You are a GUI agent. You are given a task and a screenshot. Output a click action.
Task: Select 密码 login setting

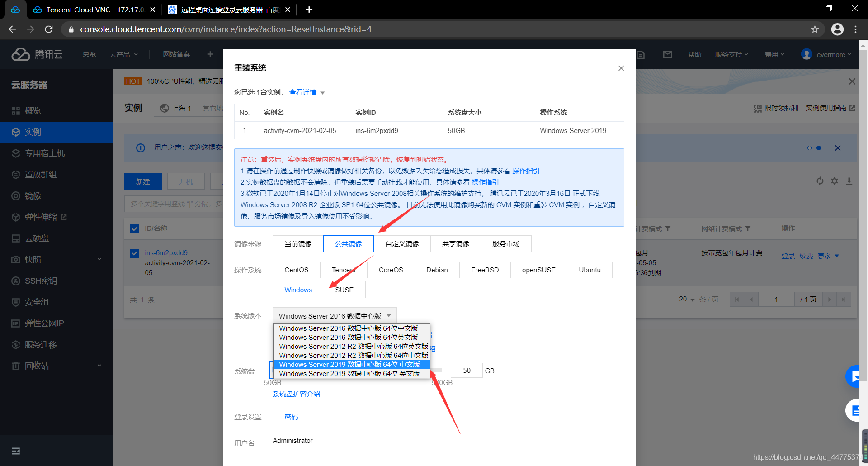[291, 417]
